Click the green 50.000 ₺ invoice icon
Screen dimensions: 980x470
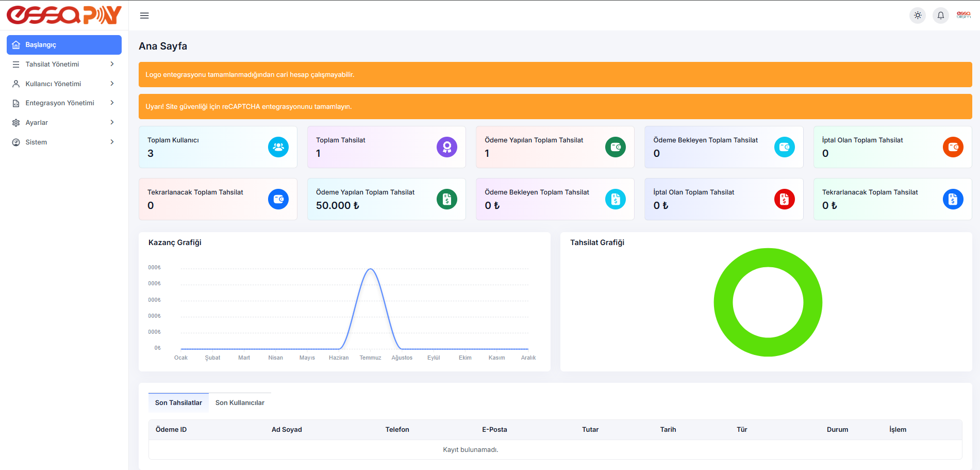[446, 199]
